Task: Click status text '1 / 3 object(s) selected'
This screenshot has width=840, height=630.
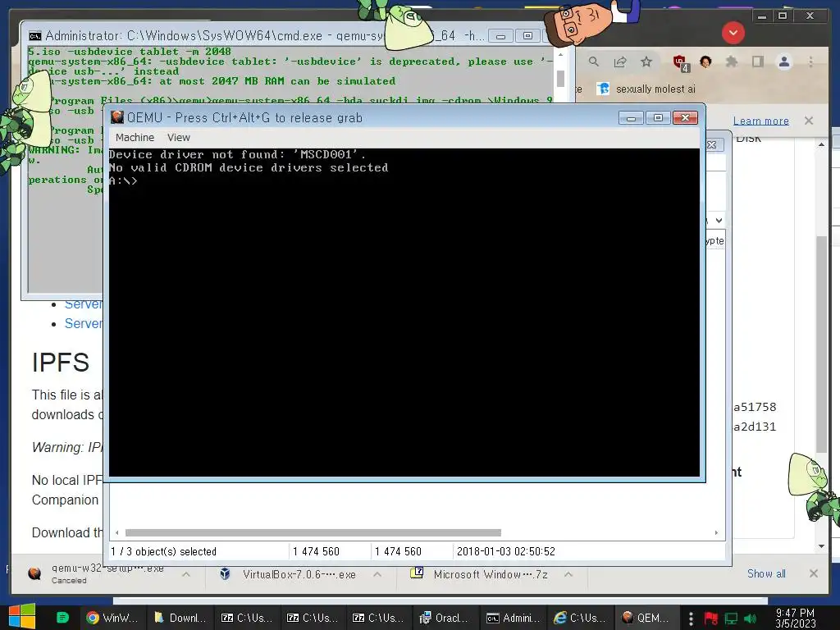Action: click(163, 551)
